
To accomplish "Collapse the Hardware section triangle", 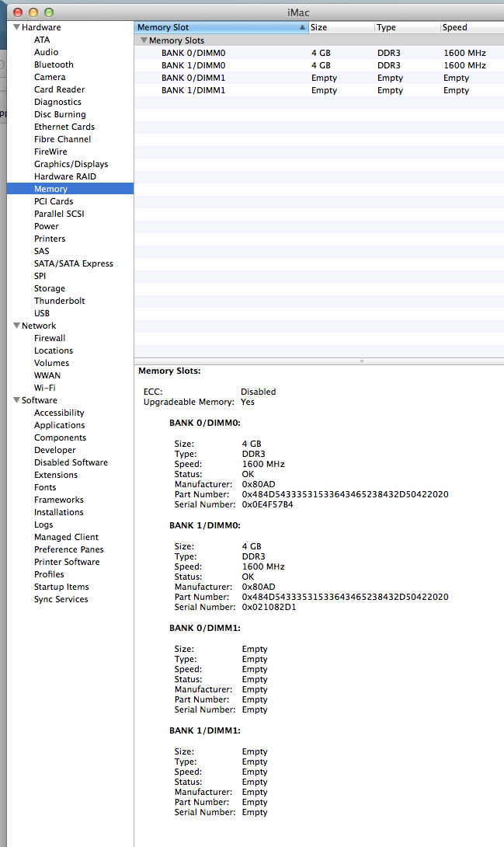I will 17,27.
